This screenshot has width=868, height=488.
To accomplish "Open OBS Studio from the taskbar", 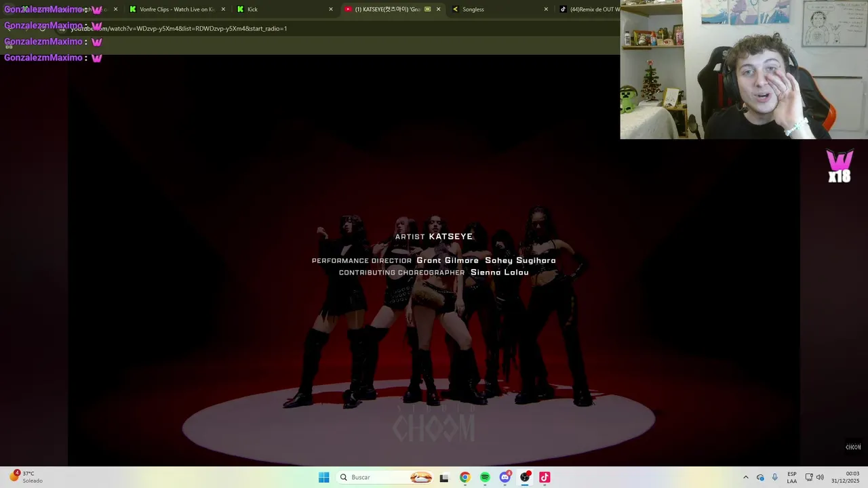I will click(x=525, y=477).
